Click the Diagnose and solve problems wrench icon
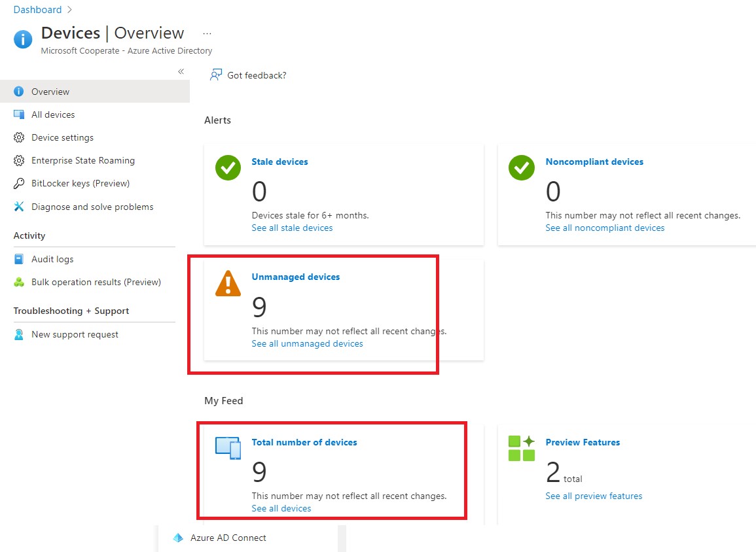The image size is (756, 552). tap(19, 207)
